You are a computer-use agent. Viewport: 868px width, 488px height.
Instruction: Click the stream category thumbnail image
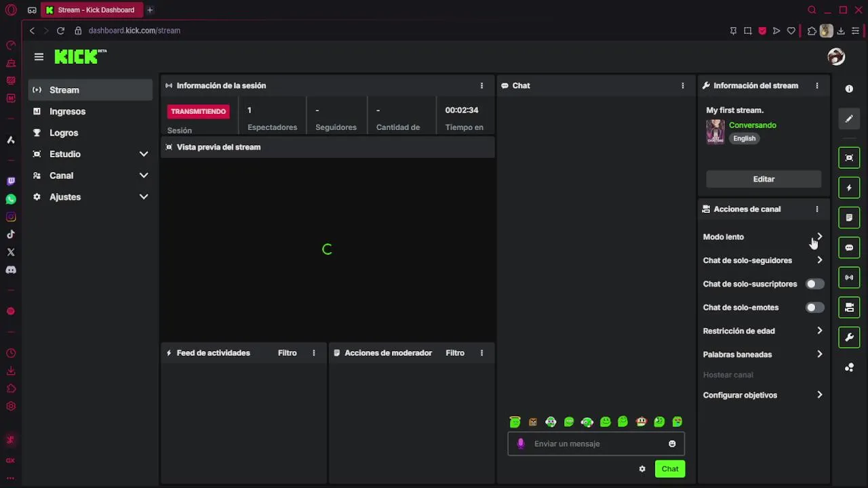pyautogui.click(x=715, y=131)
